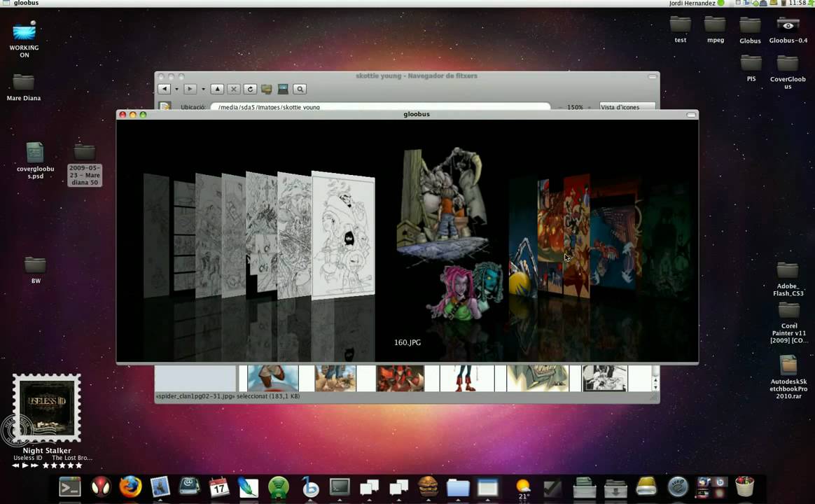The image size is (815, 504).
Task: Launch Firefox from the dock
Action: click(x=130, y=487)
